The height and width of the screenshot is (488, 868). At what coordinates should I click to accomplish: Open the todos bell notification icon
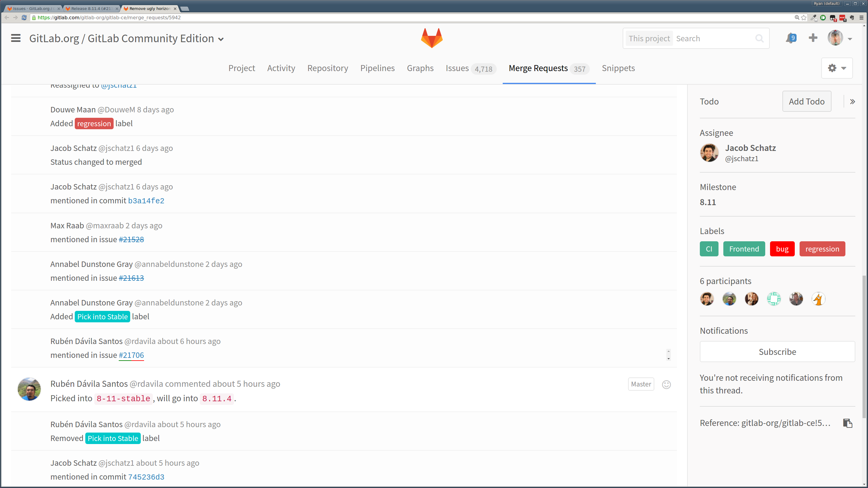[791, 38]
